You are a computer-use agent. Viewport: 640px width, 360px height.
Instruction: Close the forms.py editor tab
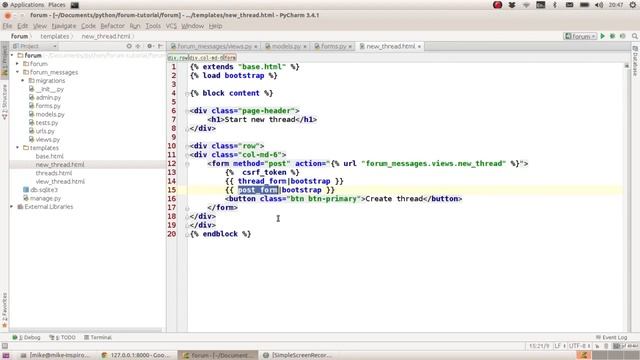350,47
